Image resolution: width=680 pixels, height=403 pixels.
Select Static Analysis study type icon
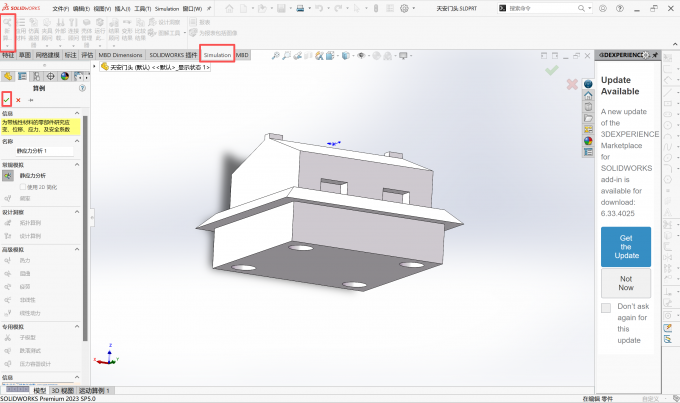(x=8, y=175)
